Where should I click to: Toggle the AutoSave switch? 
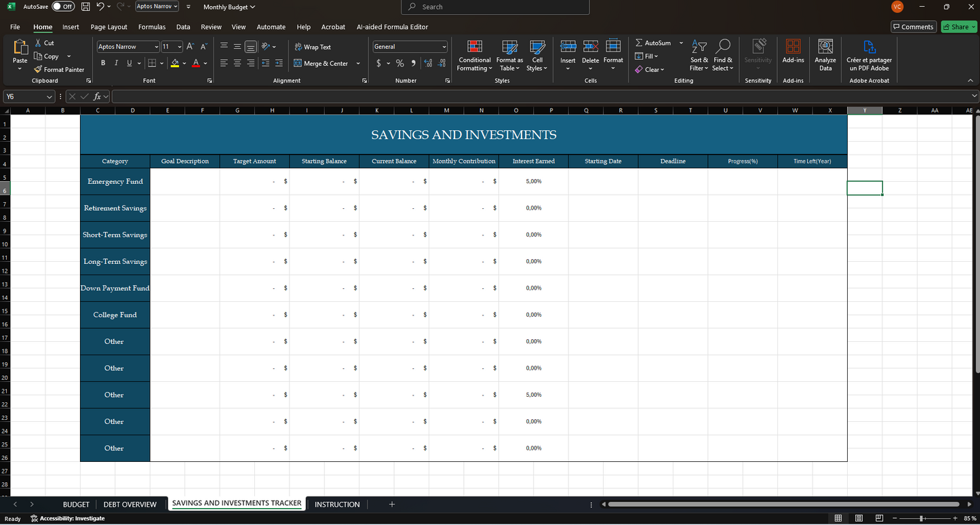click(63, 7)
